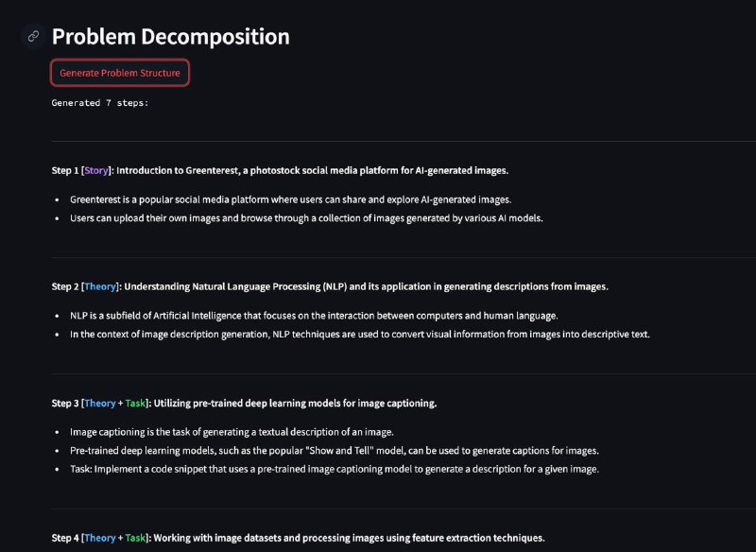The height and width of the screenshot is (552, 756).
Task: Click the Task bullet about implementing a code snippet
Action: pyautogui.click(x=335, y=469)
